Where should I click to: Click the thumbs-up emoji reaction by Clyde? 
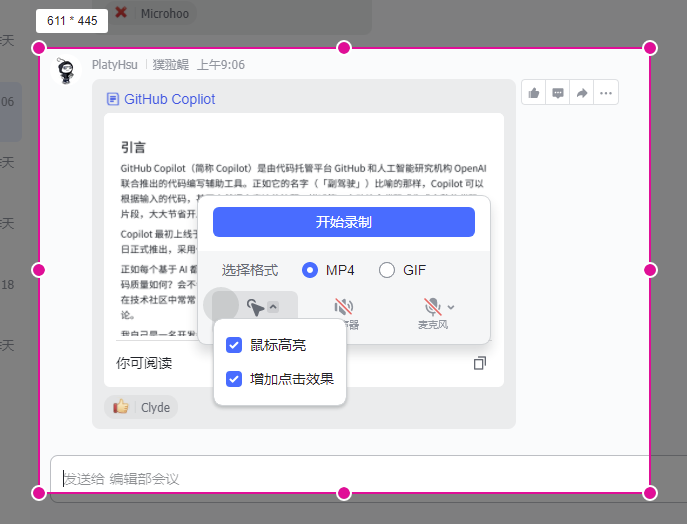(x=121, y=407)
